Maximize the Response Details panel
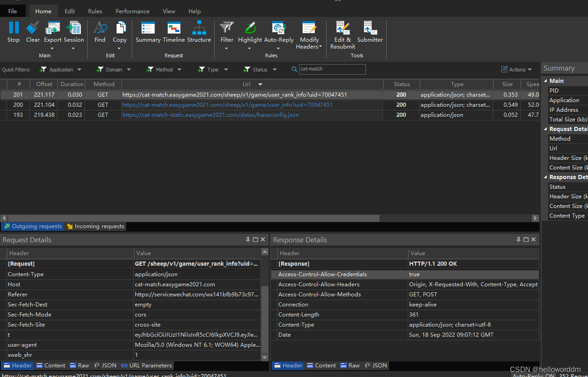This screenshot has width=588, height=377. [526, 240]
